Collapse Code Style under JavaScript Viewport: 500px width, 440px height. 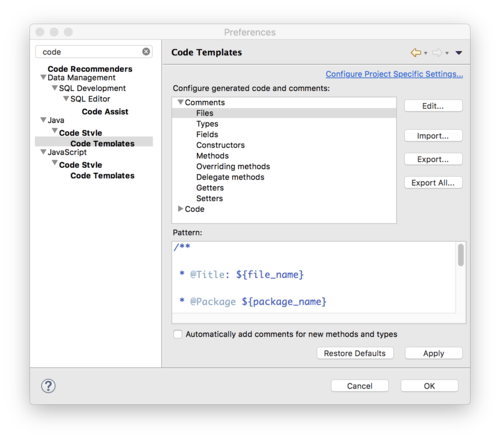54,163
